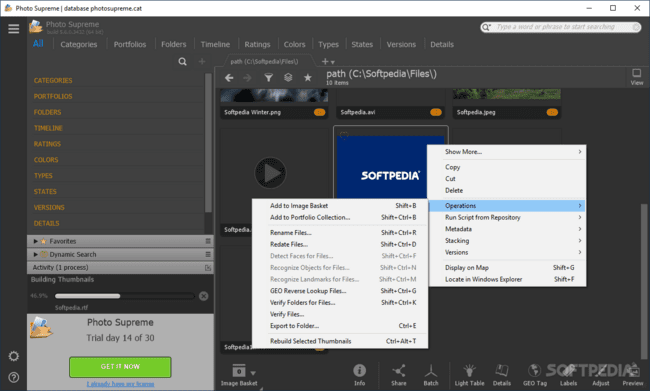Select Rebuild Selected Thumbnails
650x391 pixels.
[x=340, y=341]
